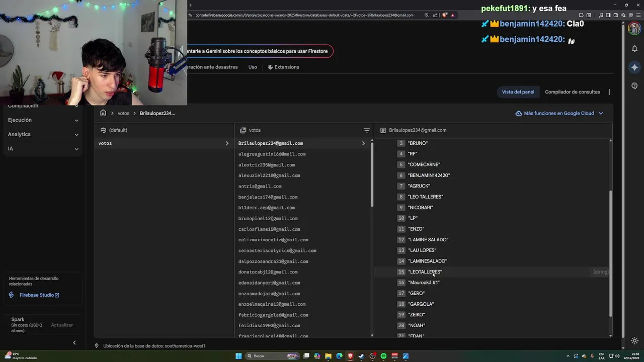Expand the Brilaulopez234@gmail.com document arrow
The height and width of the screenshot is (362, 644).
click(363, 143)
